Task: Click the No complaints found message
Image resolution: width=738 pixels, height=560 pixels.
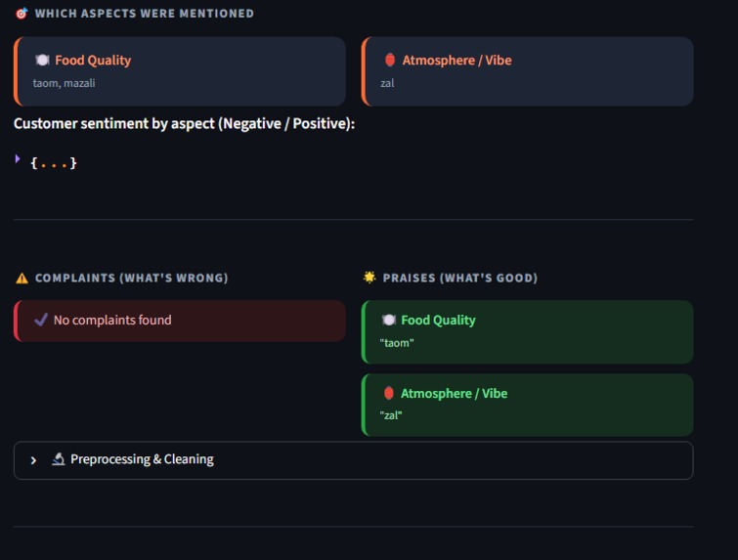Action: pos(112,320)
